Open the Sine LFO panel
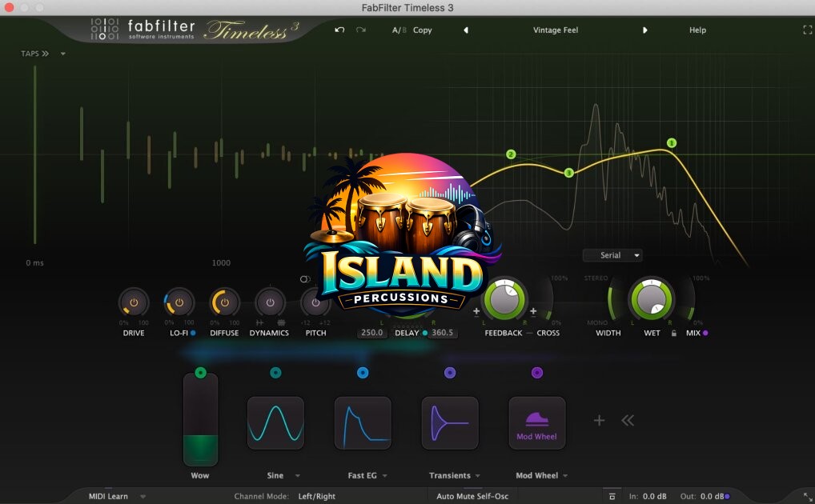815x504 pixels. (x=275, y=423)
